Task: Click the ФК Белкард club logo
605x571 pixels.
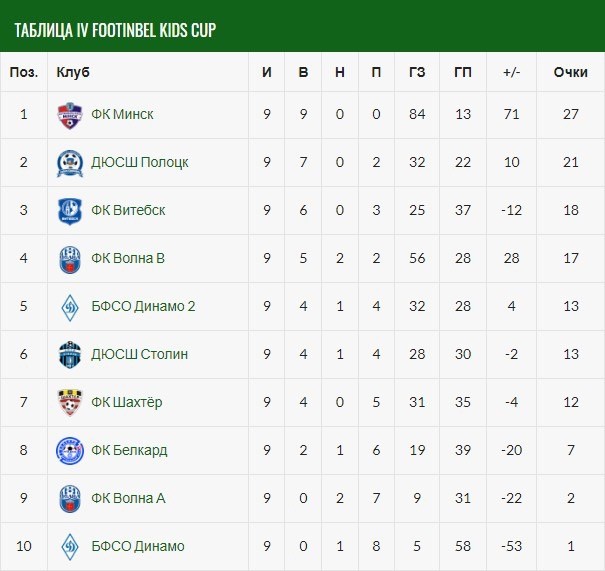Action: pos(69,450)
